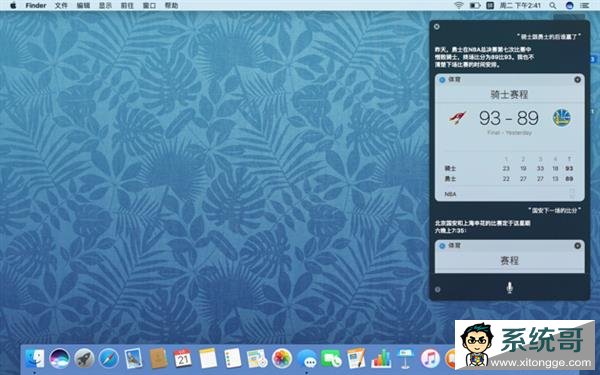The width and height of the screenshot is (600, 375).
Task: Click sports icon on lower 赛程 card
Action: point(442,246)
